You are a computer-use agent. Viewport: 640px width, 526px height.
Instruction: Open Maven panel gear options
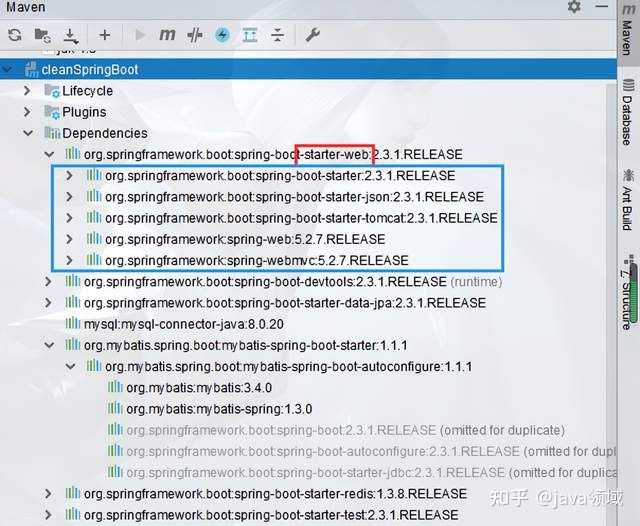click(574, 7)
